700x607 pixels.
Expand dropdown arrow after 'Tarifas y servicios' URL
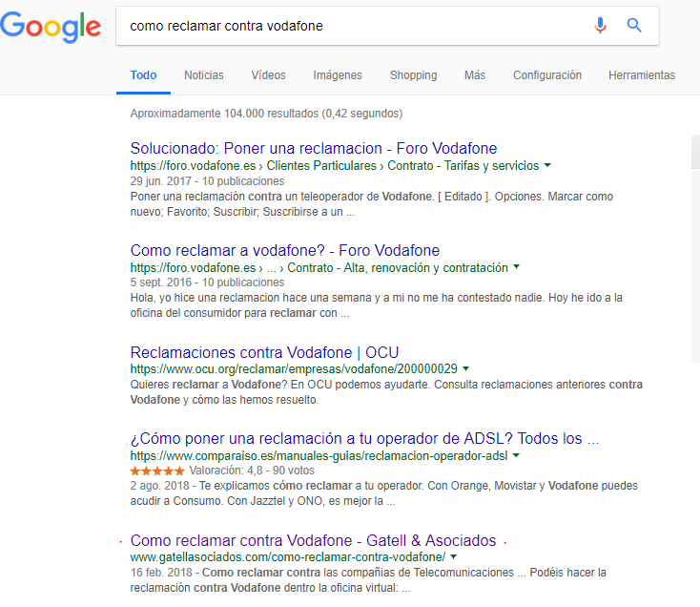tap(547, 165)
